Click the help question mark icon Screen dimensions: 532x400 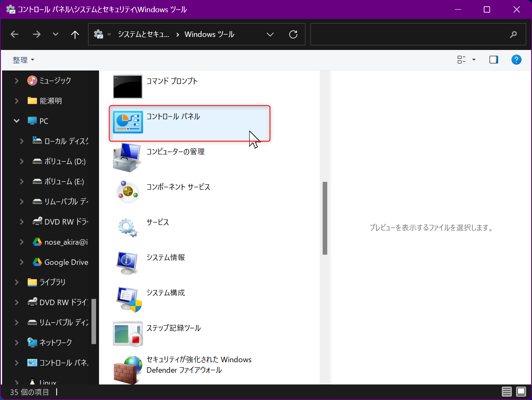click(516, 60)
